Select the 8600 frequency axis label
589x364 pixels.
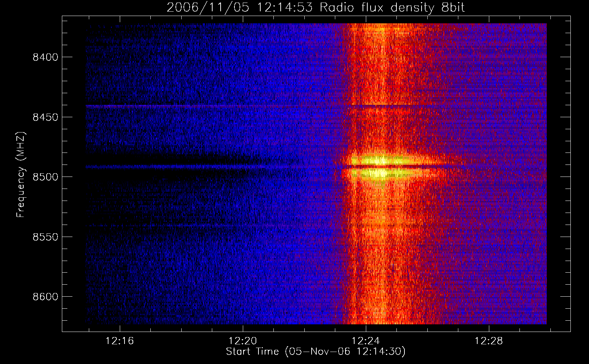point(46,297)
